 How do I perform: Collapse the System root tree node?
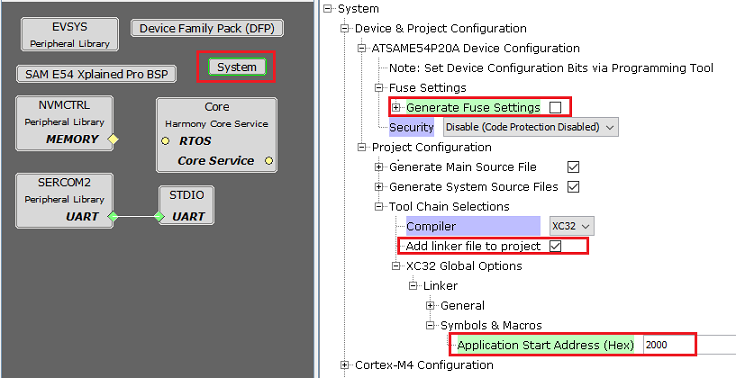click(x=328, y=8)
